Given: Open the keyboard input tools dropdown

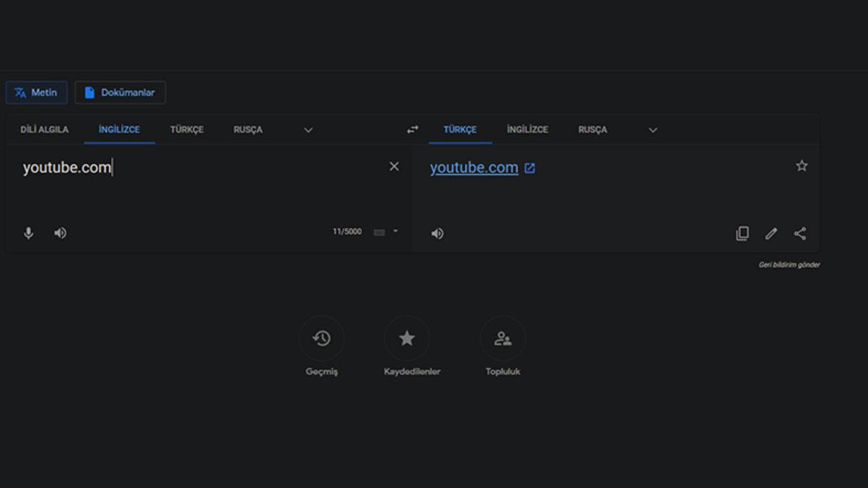Looking at the screenshot, I should click(396, 231).
